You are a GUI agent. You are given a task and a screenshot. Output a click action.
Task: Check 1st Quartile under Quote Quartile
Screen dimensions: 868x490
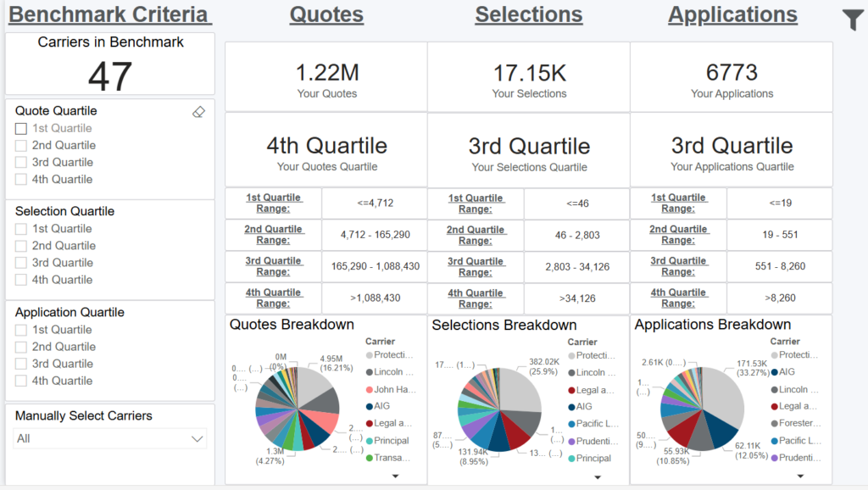click(21, 129)
